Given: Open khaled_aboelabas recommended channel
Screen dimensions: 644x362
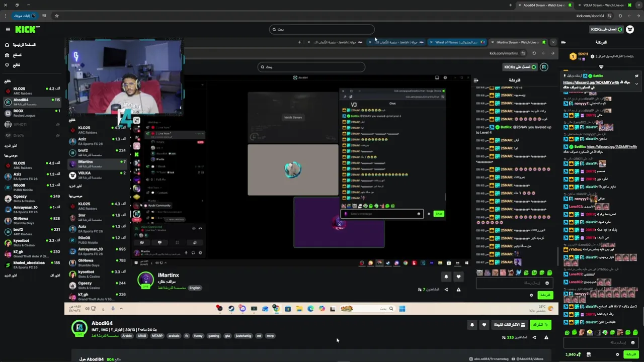Looking at the screenshot, I should [x=32, y=265].
